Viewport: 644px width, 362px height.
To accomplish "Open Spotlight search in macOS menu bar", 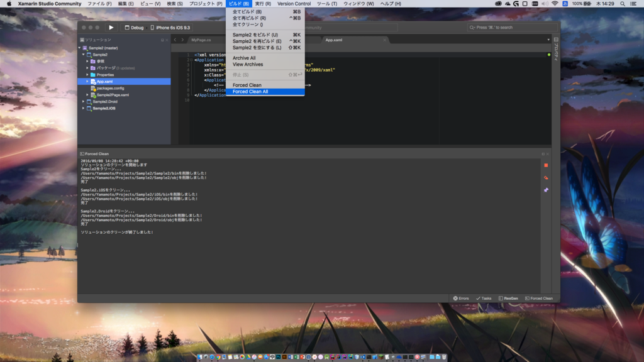I will (623, 4).
